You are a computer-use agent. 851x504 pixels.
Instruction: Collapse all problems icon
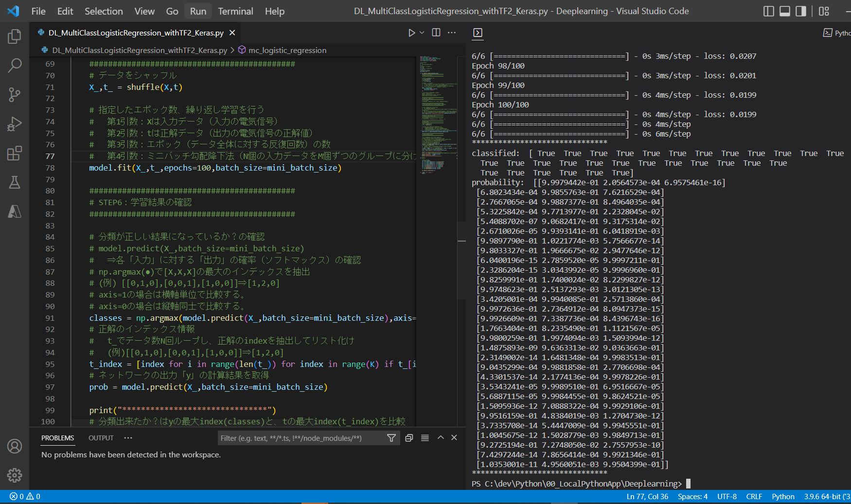[x=409, y=438]
